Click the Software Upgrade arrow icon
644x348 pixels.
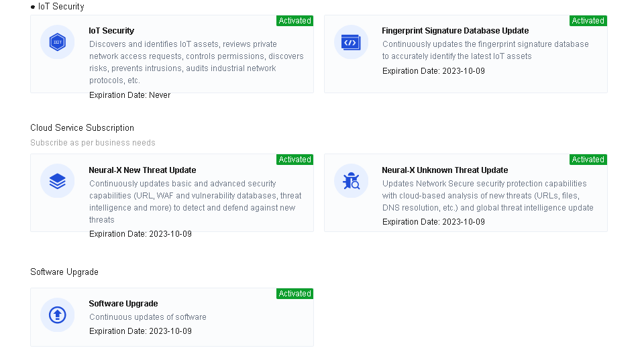57,314
